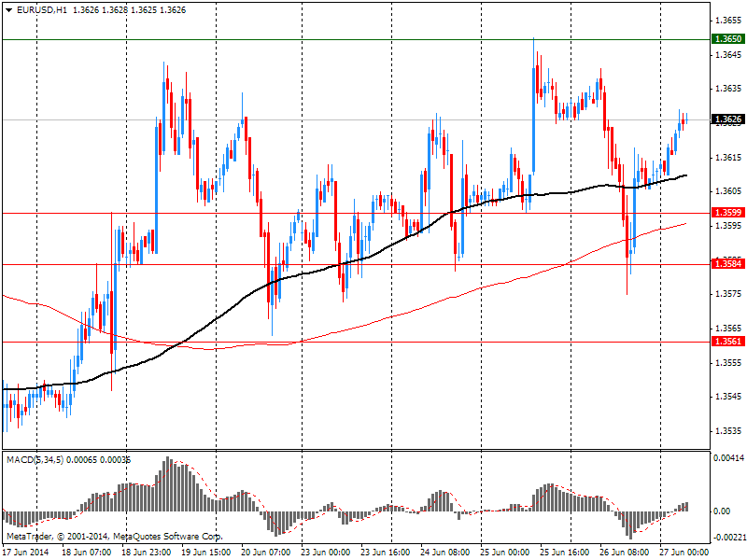Click the 26 Jun 08:00 time label
747x560 pixels.
[625, 553]
